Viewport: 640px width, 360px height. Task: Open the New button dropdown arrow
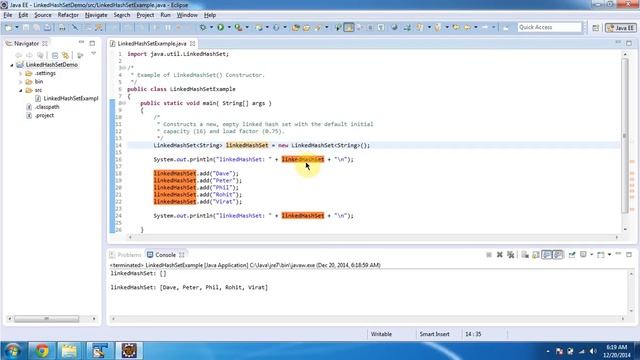click(16, 27)
